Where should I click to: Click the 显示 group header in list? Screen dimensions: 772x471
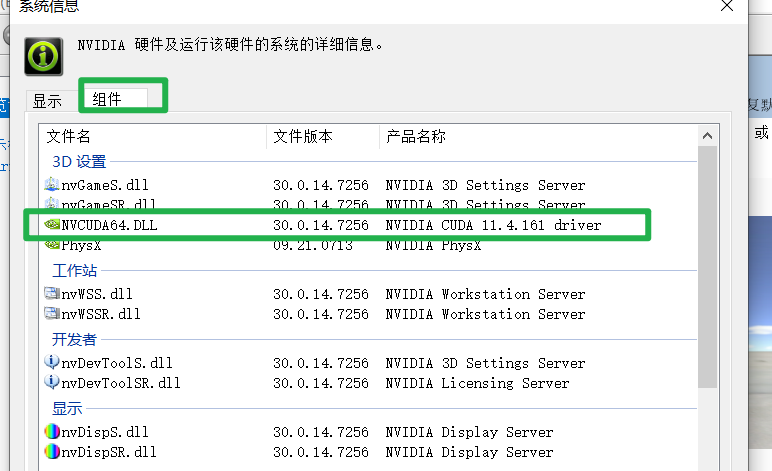pyautogui.click(x=67, y=408)
